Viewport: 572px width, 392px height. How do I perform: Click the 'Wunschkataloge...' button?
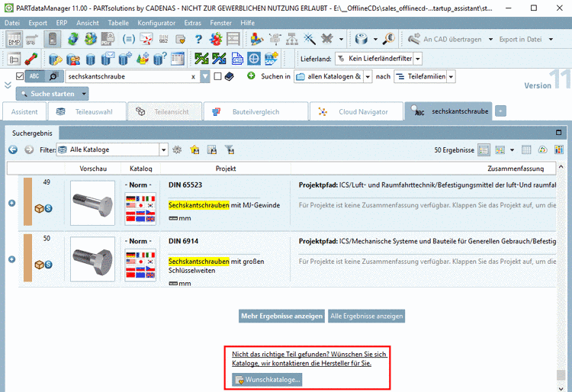tap(267, 380)
